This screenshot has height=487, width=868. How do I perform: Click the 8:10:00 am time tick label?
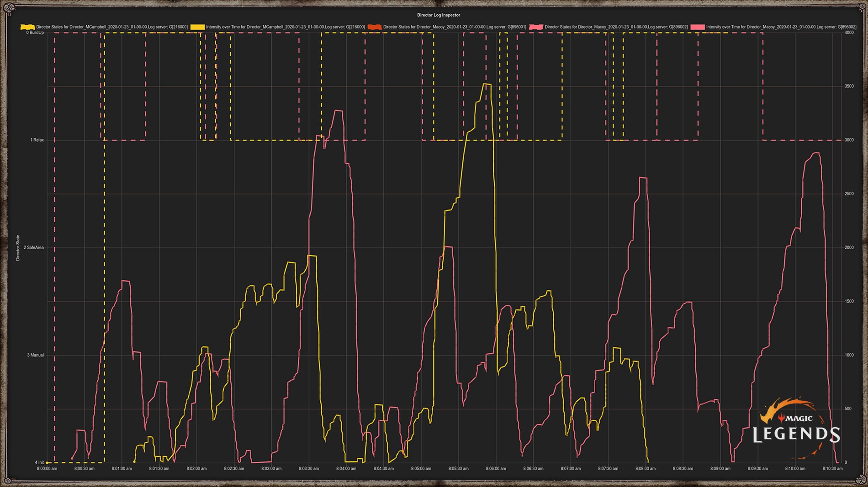pyautogui.click(x=795, y=469)
